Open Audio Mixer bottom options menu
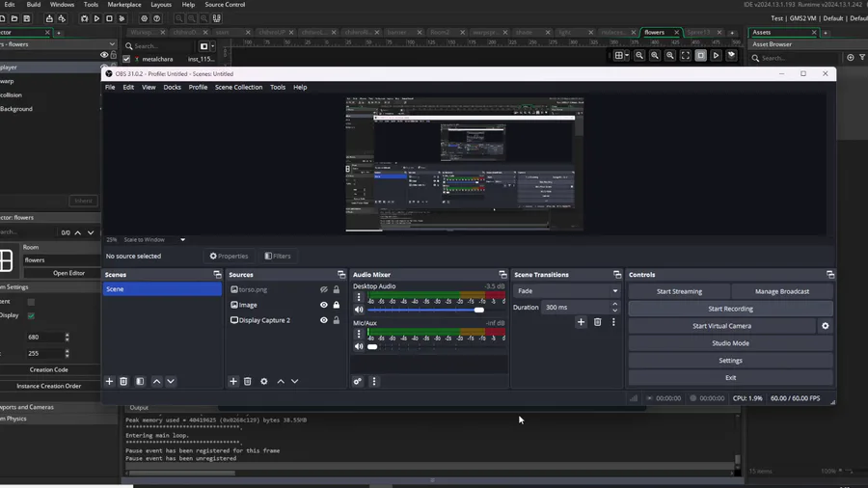Screen dimensions: 868x488 coord(373,381)
